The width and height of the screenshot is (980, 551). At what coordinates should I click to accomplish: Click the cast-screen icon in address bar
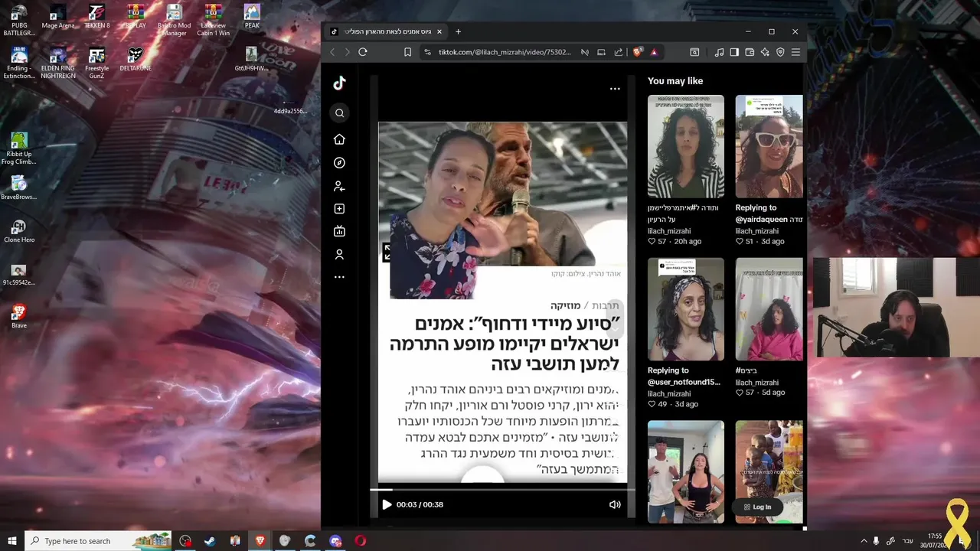tap(601, 52)
